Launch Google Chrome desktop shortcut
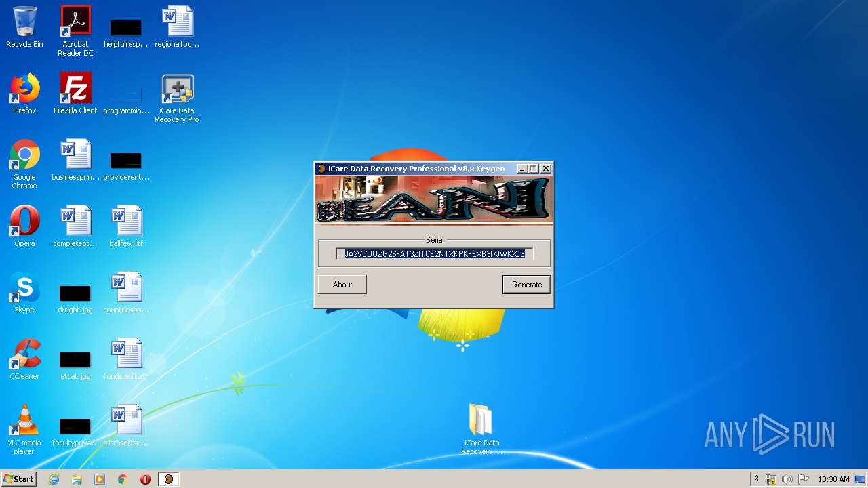Image resolution: width=868 pixels, height=488 pixels. (x=24, y=165)
